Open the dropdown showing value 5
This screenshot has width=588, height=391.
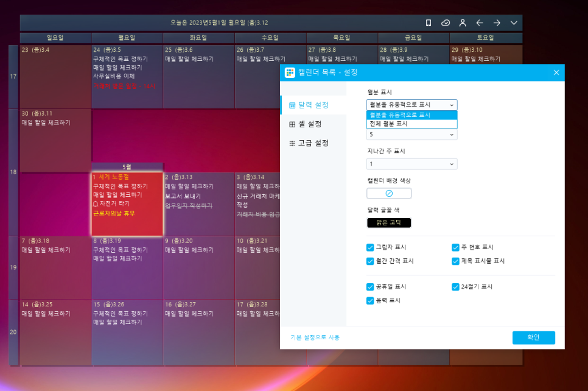tap(411, 135)
